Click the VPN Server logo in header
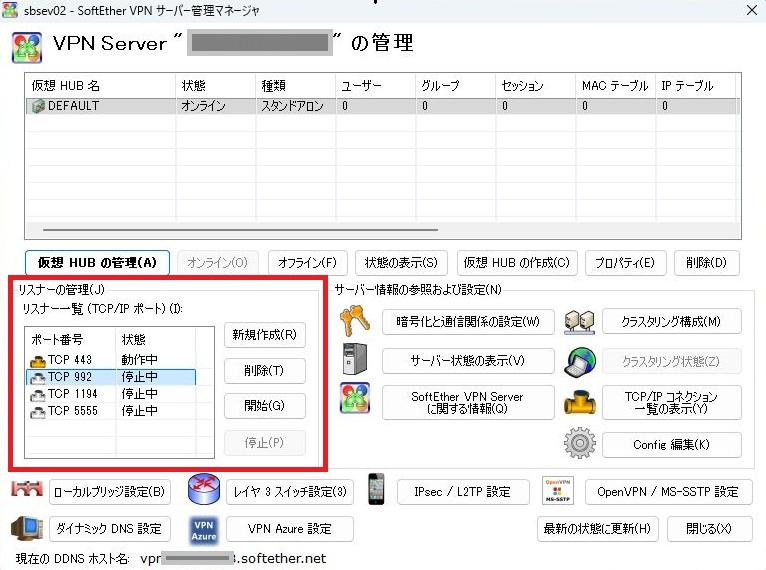Image resolution: width=766 pixels, height=570 pixels. point(27,47)
